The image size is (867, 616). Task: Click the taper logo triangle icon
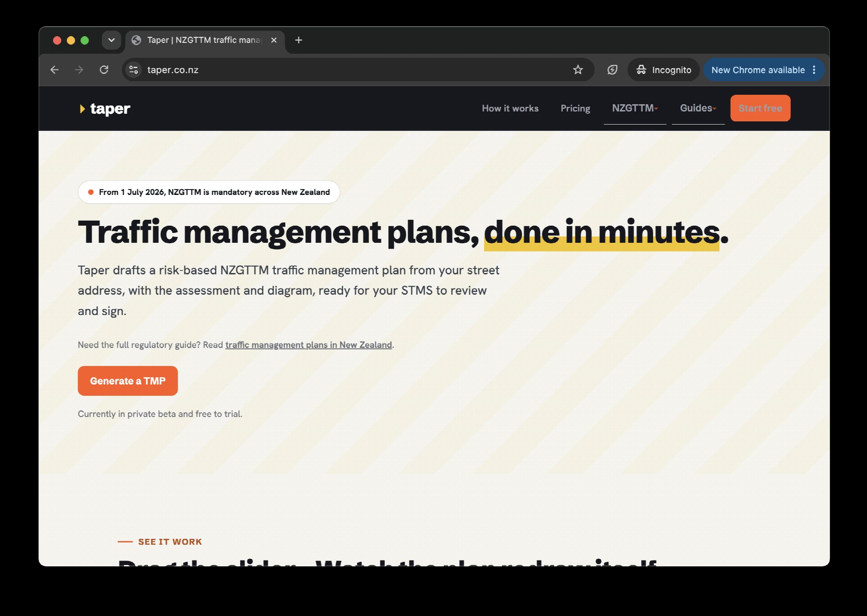[82, 109]
